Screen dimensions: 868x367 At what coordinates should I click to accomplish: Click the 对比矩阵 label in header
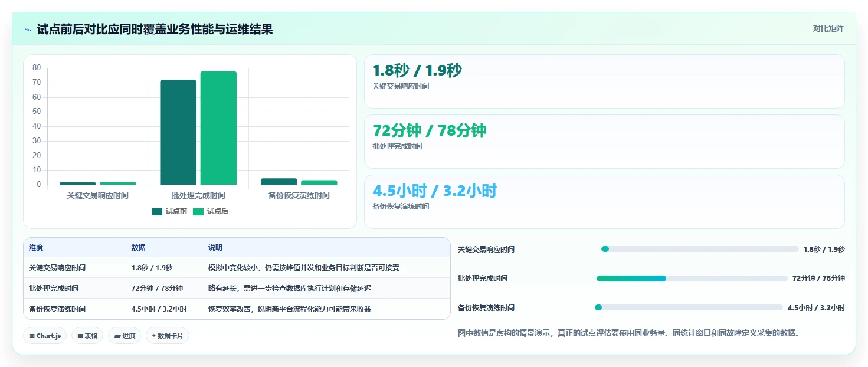click(828, 29)
